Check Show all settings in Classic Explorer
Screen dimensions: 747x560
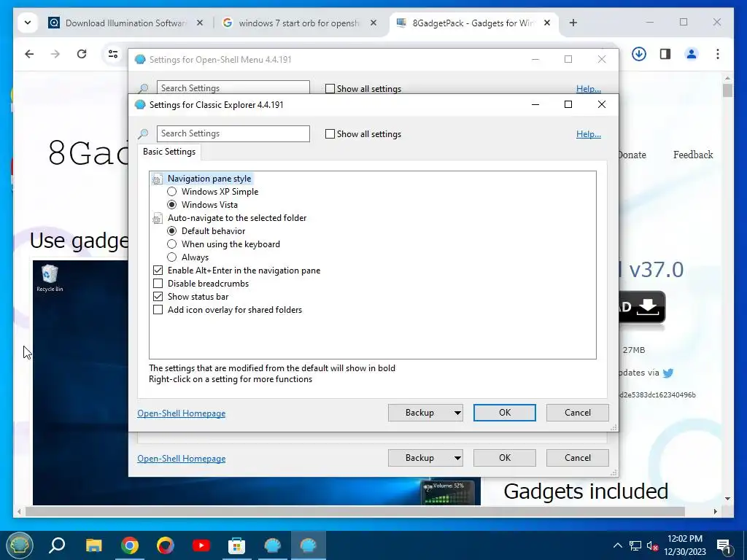330,134
